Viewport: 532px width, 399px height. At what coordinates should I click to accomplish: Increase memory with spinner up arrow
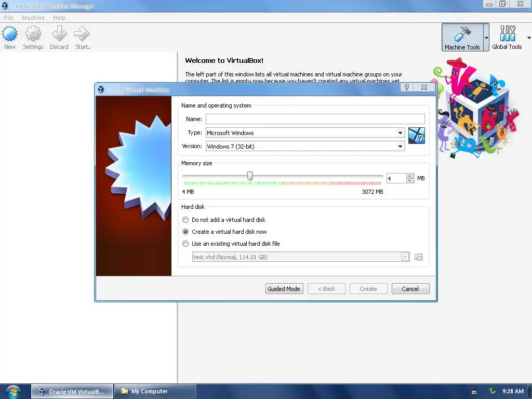click(410, 176)
